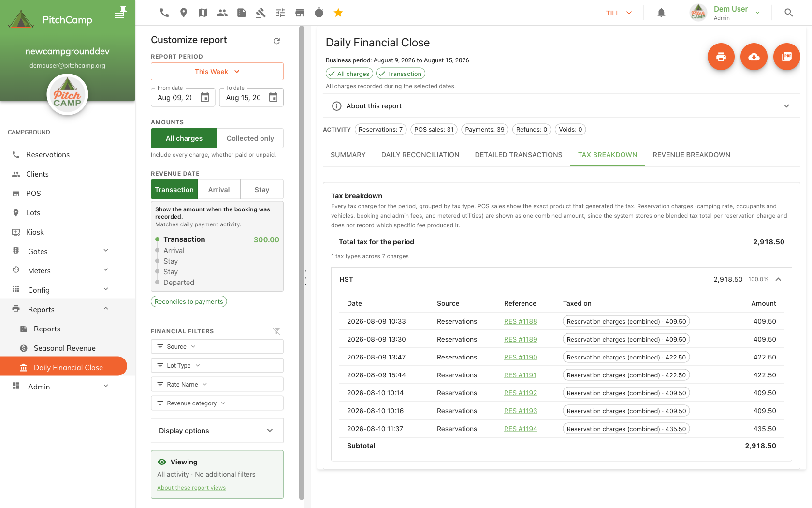812x508 pixels.
Task: Switch to the DETAILED TRANSACTIONS tab
Action: (x=519, y=155)
